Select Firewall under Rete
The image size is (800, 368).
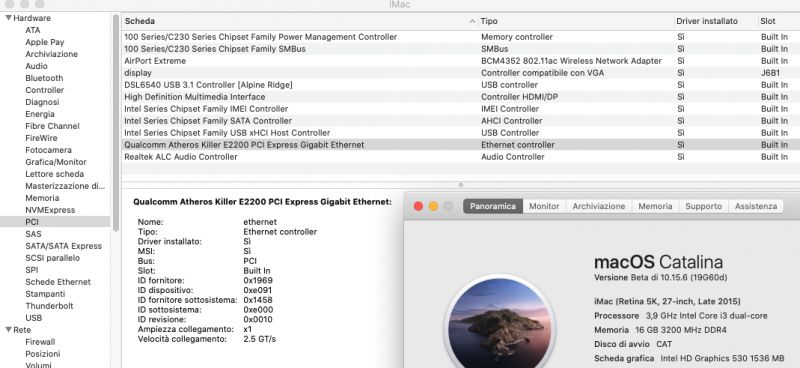(40, 342)
